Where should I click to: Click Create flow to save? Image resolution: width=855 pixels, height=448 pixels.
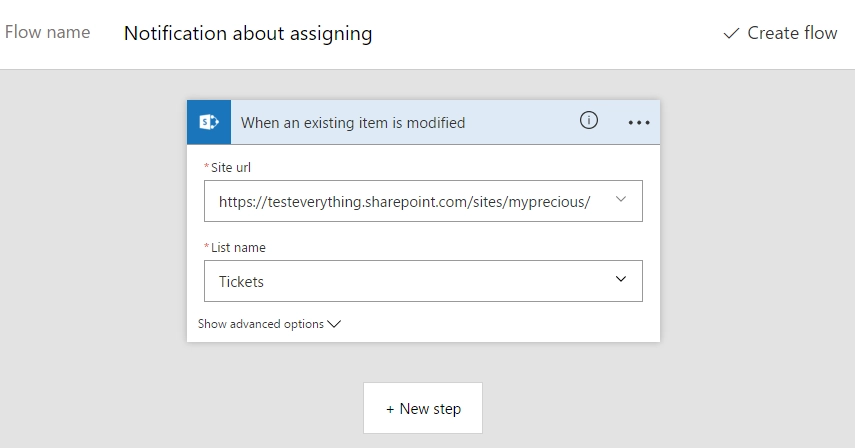pos(780,33)
